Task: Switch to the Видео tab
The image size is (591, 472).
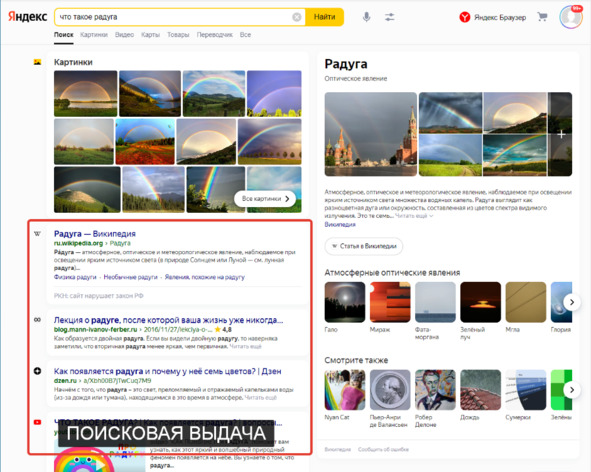Action: click(124, 35)
